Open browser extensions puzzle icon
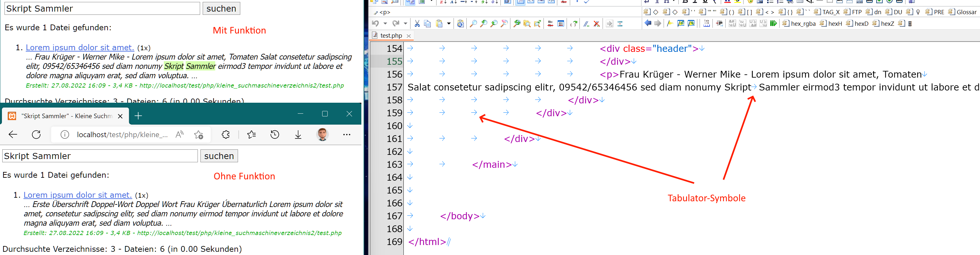The width and height of the screenshot is (980, 255). (225, 135)
